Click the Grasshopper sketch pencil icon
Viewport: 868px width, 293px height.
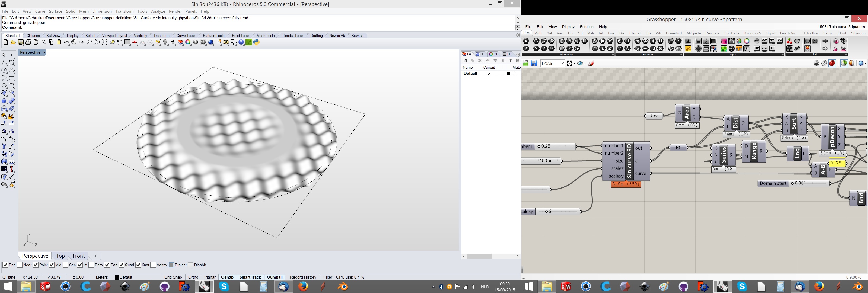click(591, 63)
